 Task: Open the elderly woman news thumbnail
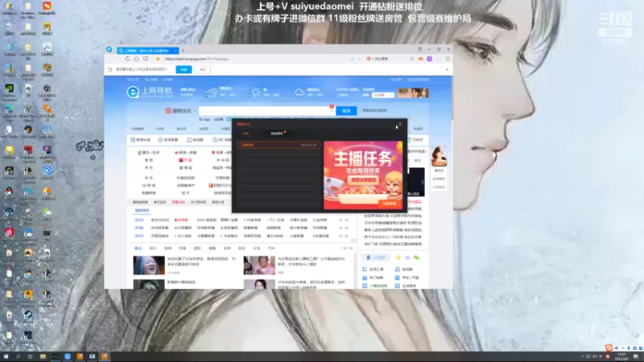[x=259, y=265]
